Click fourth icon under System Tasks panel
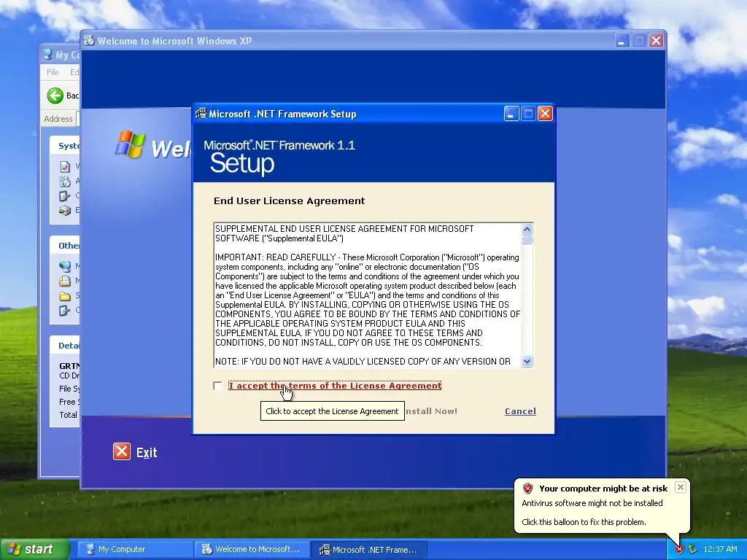Image resolution: width=747 pixels, height=560 pixels. coord(65,210)
